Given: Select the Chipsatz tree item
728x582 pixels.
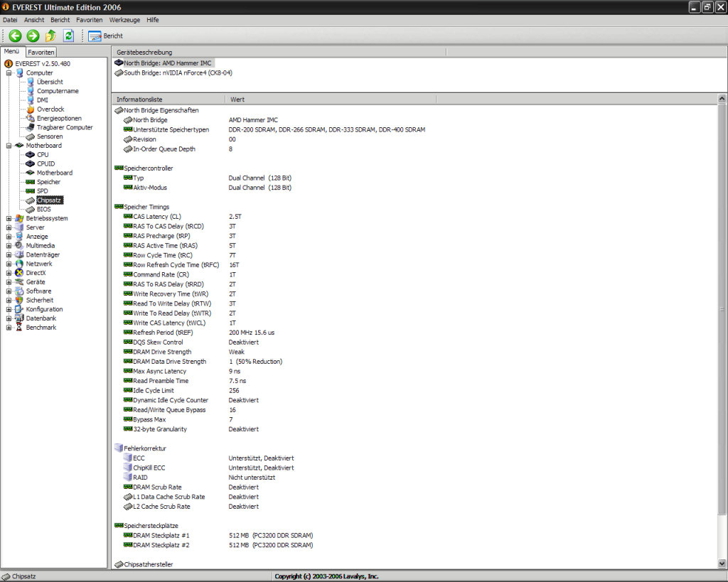Looking at the screenshot, I should click(49, 200).
